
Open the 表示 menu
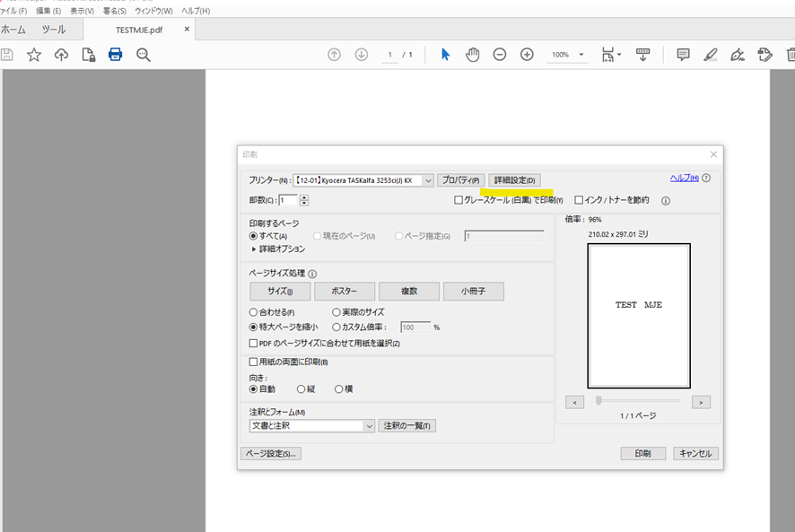pyautogui.click(x=82, y=11)
